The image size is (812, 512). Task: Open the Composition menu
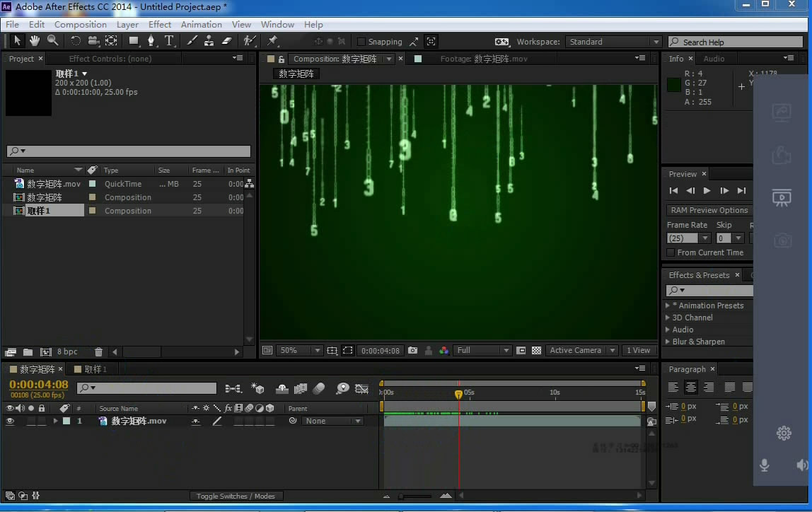[x=80, y=24]
